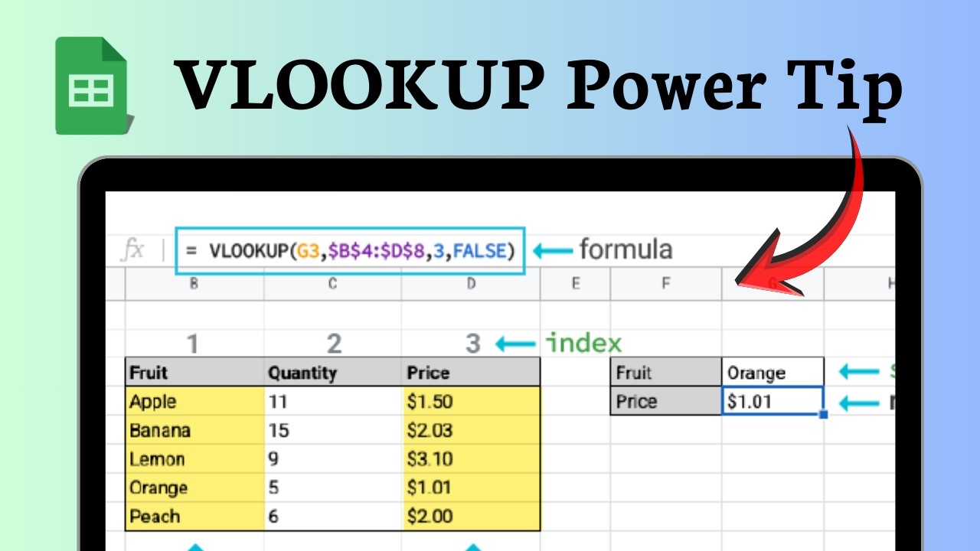Image resolution: width=980 pixels, height=551 pixels.
Task: Click quantity cell containing 5
Action: click(x=333, y=487)
